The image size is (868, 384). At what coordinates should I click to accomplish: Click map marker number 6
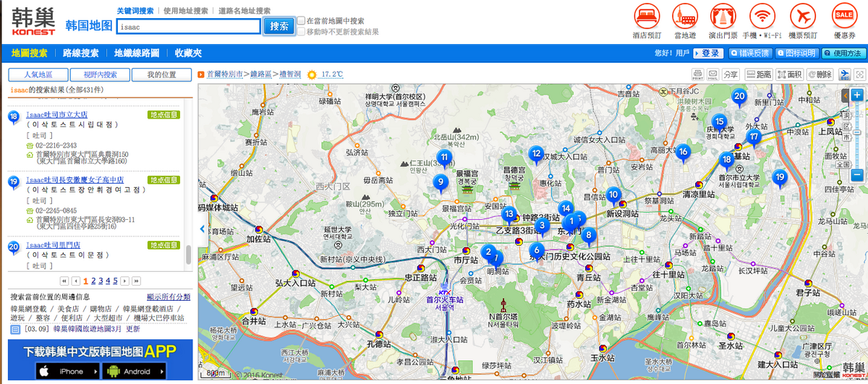[x=536, y=252]
